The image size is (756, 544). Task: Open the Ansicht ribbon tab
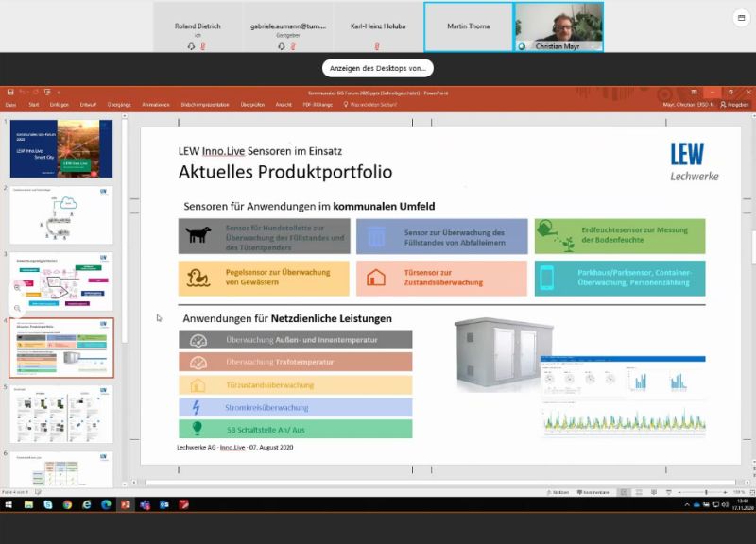283,105
